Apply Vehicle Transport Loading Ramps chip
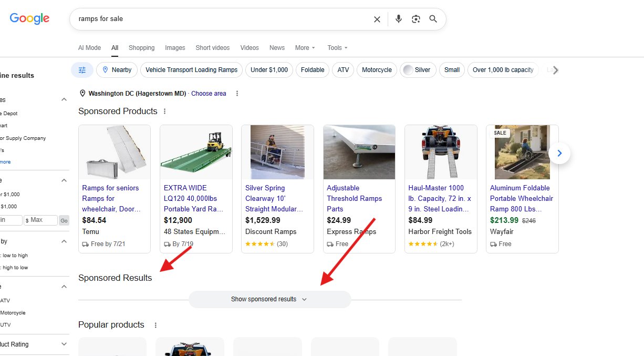The image size is (644, 356). click(191, 70)
